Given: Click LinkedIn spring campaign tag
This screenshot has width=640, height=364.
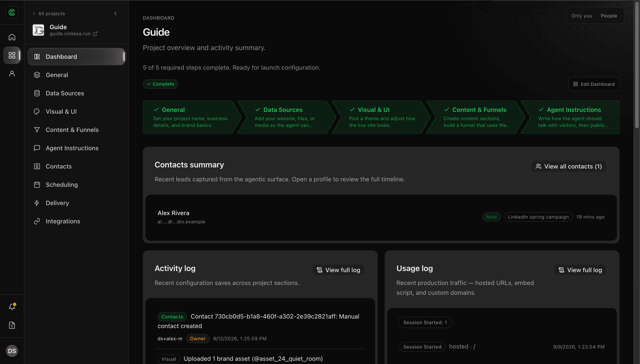Looking at the screenshot, I should coord(538,217).
